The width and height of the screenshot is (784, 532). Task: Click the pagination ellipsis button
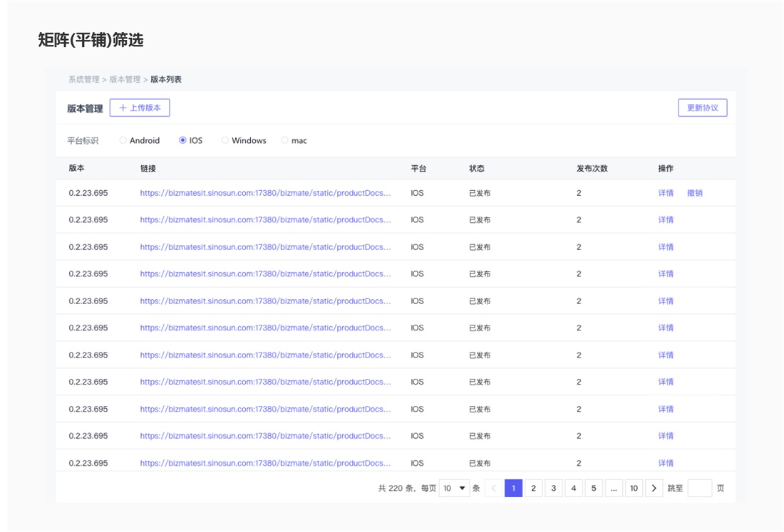tap(614, 488)
